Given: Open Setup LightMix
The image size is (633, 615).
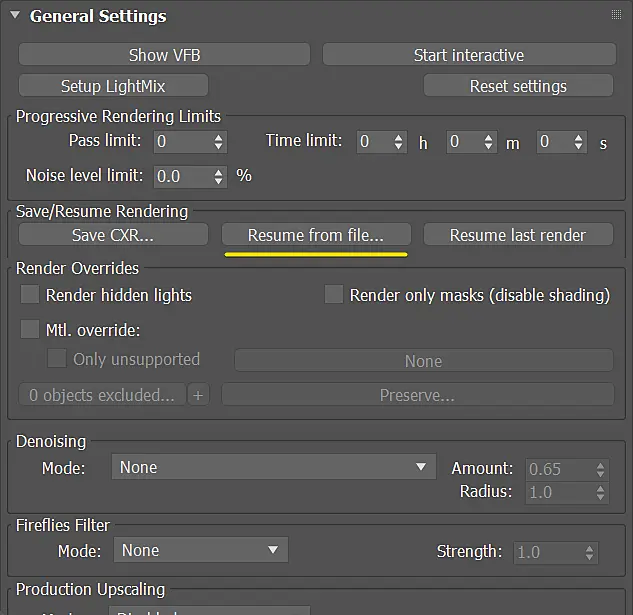Looking at the screenshot, I should coord(113,86).
